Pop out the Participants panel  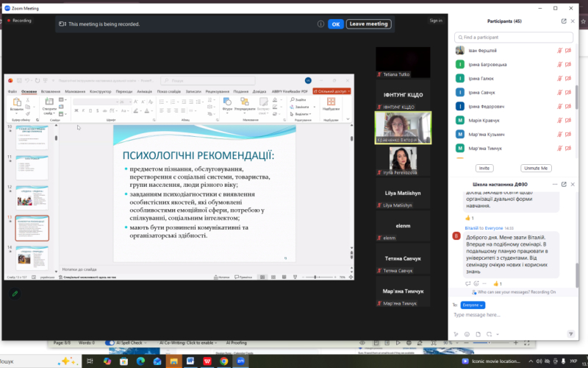click(x=564, y=21)
